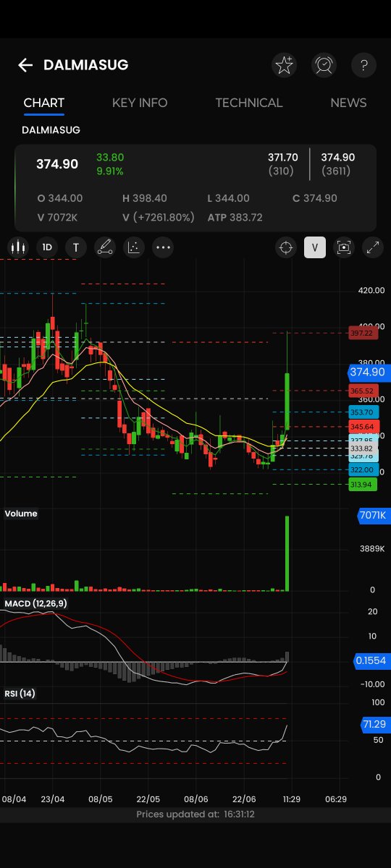Open indicators scatter chart icon

134,247
